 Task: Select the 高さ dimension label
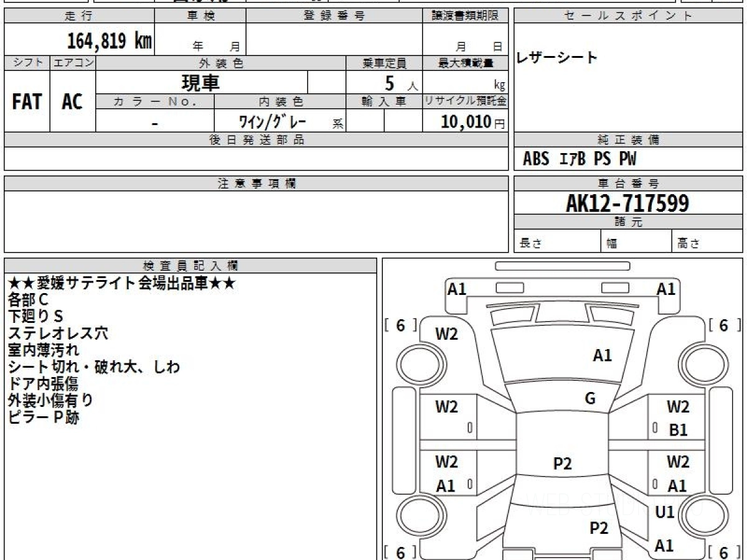tap(688, 244)
